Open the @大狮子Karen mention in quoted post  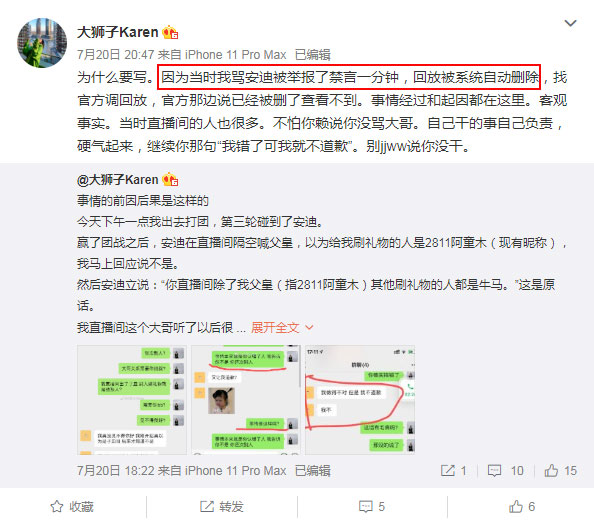click(x=117, y=180)
